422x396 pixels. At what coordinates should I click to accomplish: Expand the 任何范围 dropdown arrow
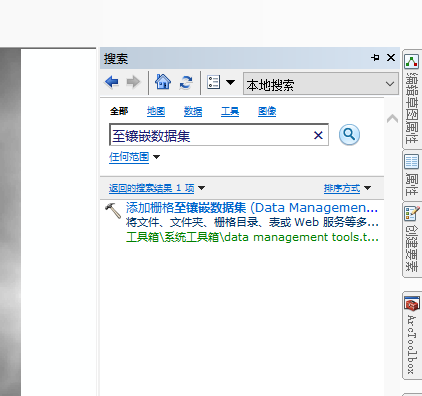(x=156, y=157)
